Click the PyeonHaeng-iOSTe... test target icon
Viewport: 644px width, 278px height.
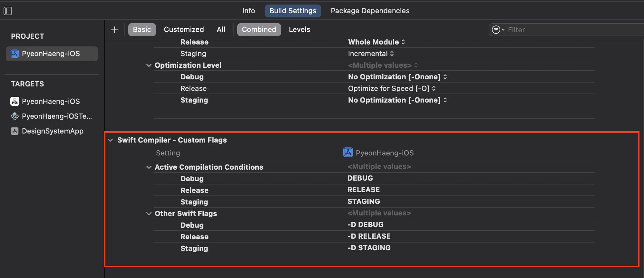15,116
